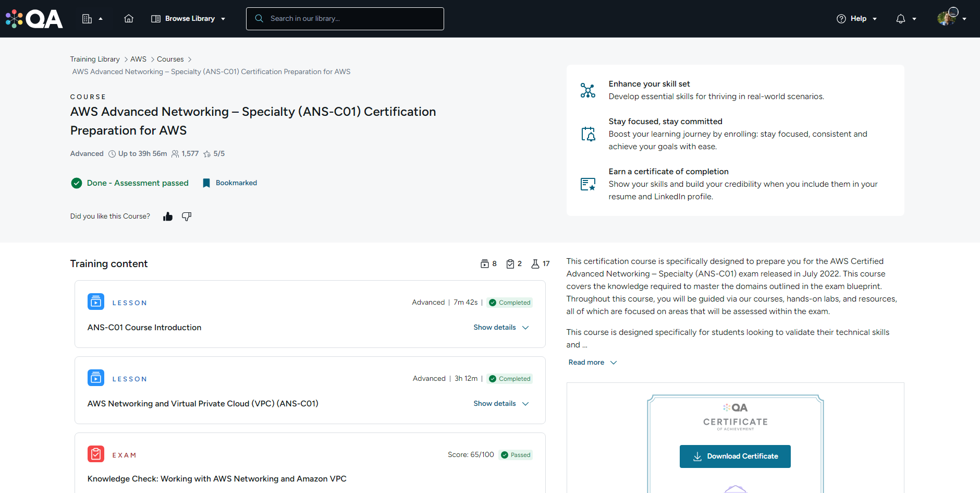Expand Show details for Course Introduction
This screenshot has height=493, width=980.
500,328
